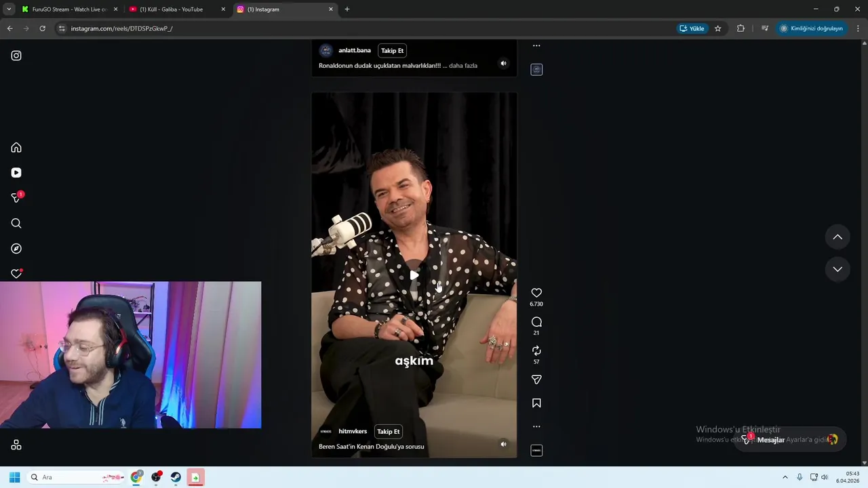
Task: Close the FuruGO Stream tab
Action: click(x=115, y=9)
